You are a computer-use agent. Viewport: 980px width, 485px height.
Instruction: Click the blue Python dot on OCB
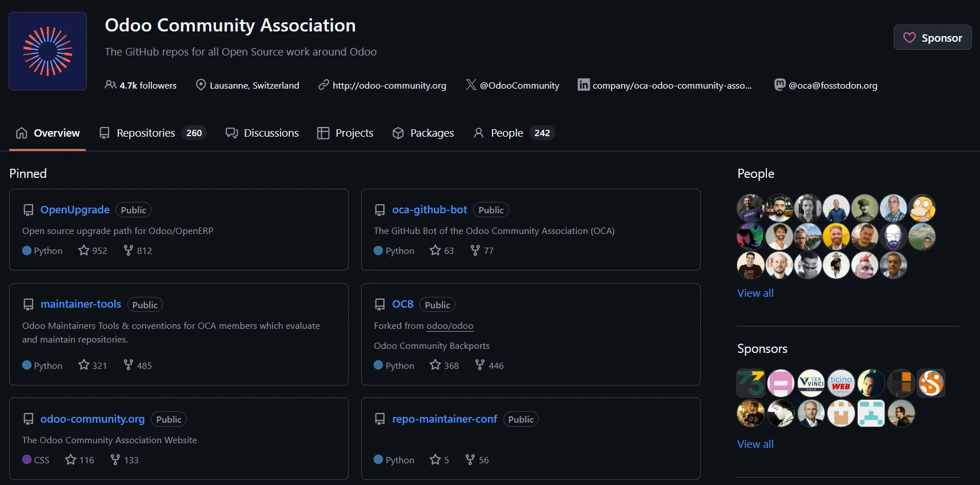378,365
